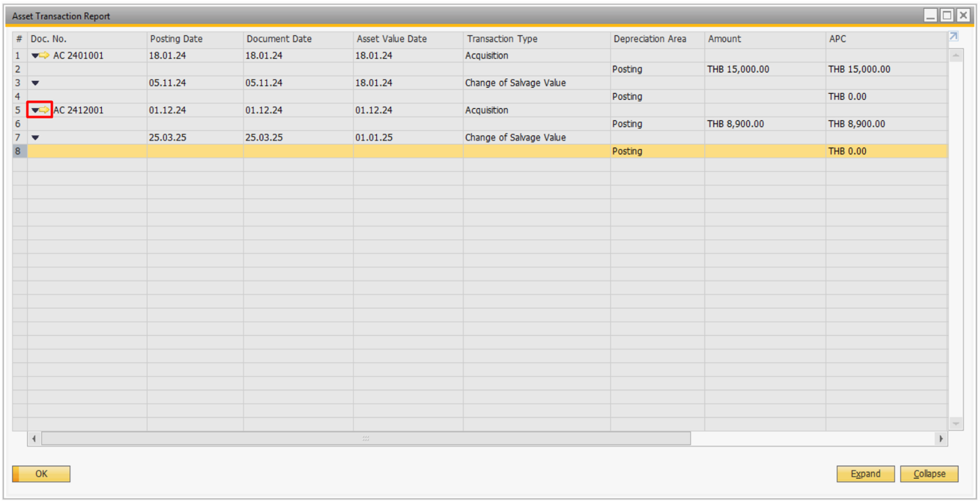Click Depreciation Area column header
Image resolution: width=980 pixels, height=501 pixels.
coord(657,39)
